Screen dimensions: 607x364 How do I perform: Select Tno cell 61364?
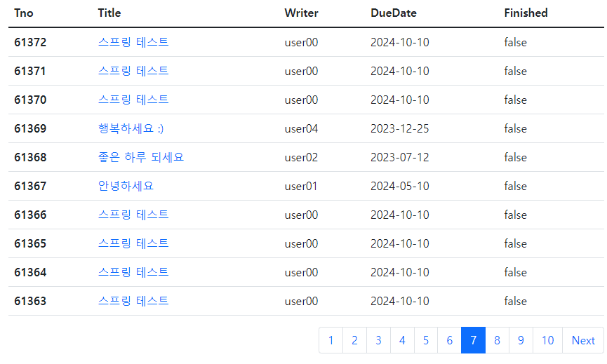30,272
